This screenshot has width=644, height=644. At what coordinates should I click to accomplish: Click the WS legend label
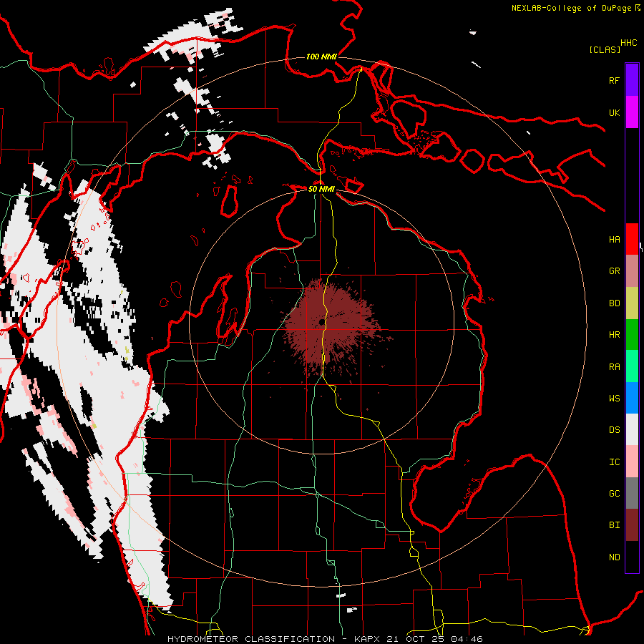point(615,398)
